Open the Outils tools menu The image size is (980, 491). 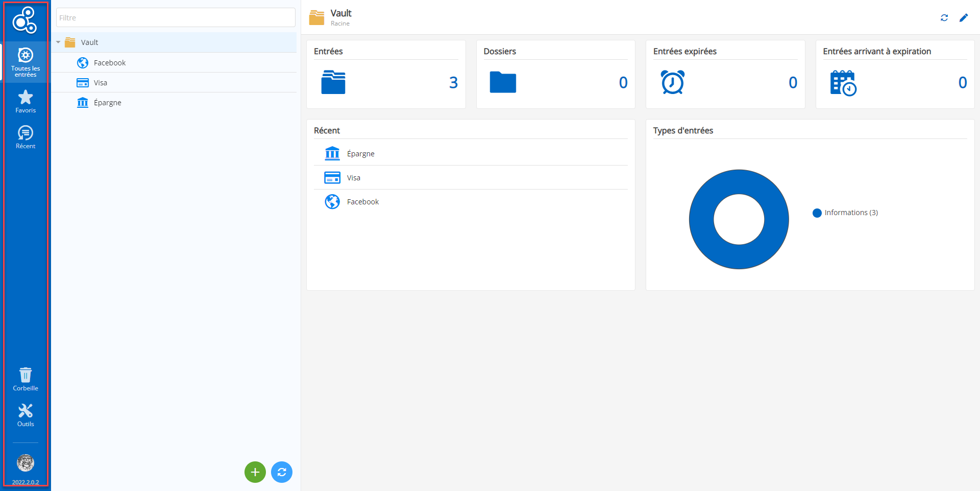(x=26, y=415)
